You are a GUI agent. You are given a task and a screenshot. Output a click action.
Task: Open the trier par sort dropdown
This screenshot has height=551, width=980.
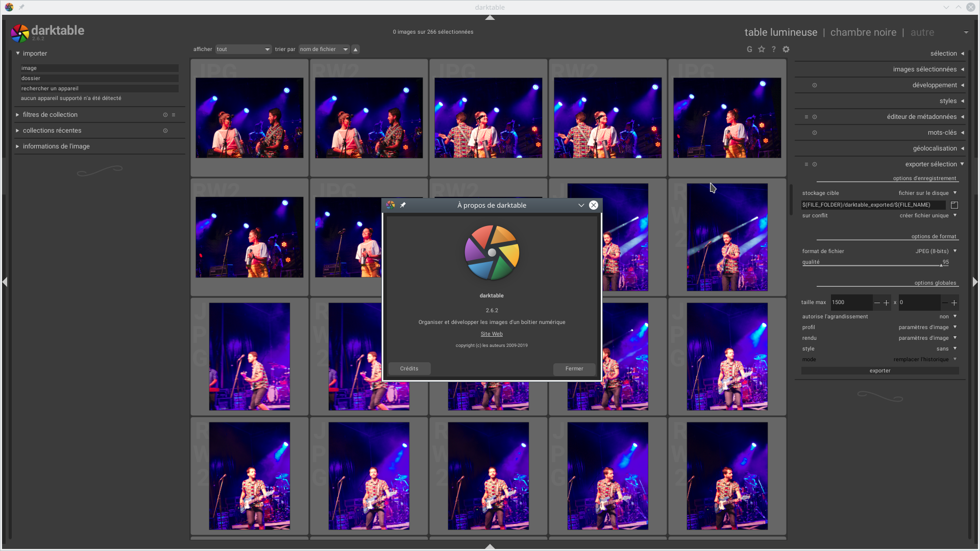324,49
